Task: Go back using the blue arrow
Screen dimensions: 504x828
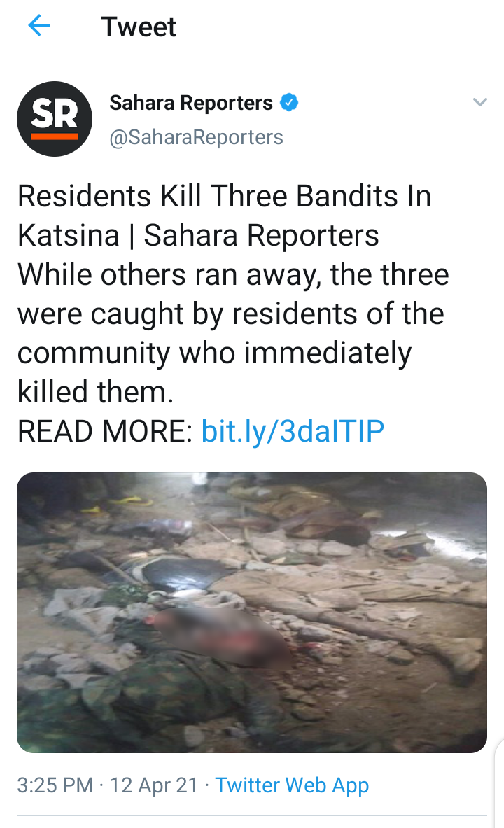Action: click(x=39, y=25)
